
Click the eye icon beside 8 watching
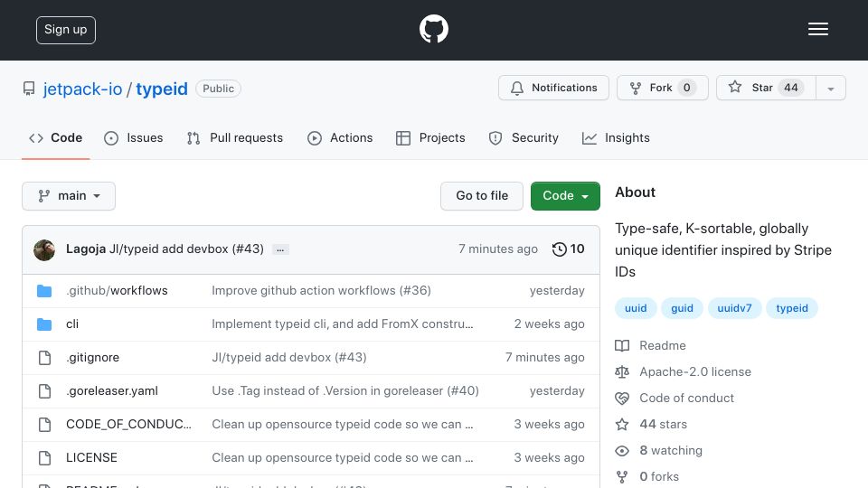(622, 451)
